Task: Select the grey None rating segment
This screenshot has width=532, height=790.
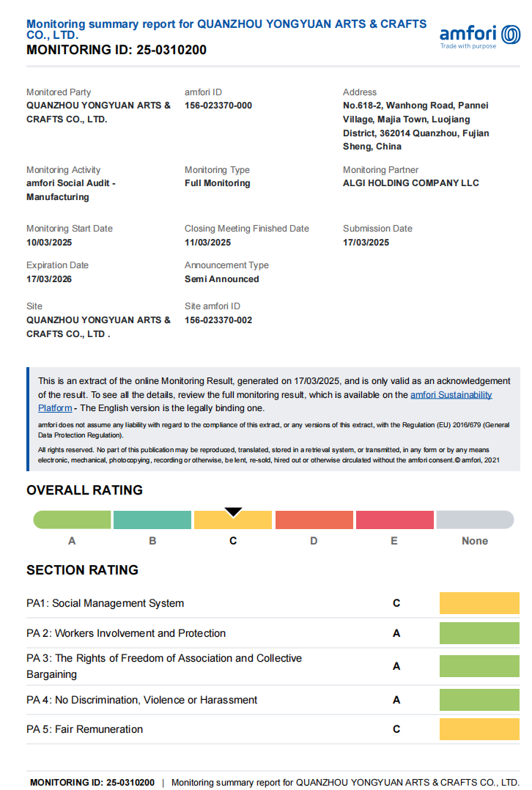Action: (x=475, y=520)
